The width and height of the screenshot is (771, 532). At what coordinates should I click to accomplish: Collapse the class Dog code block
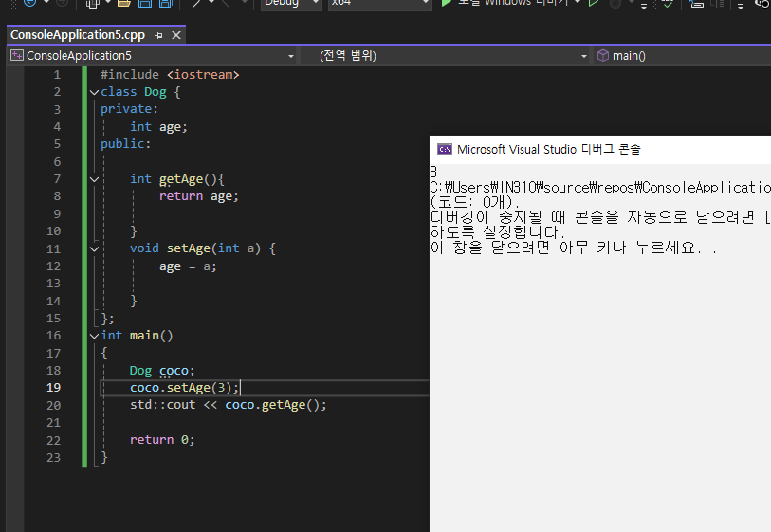click(95, 92)
